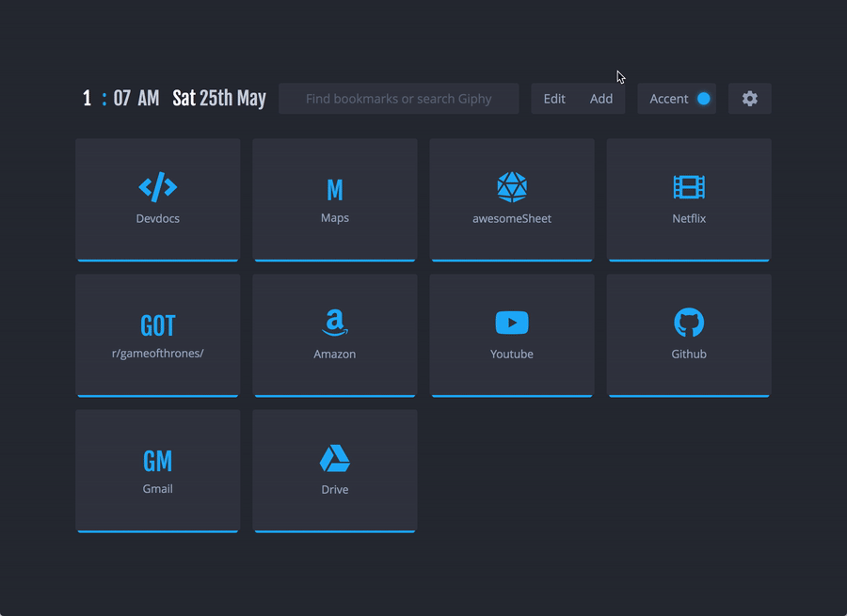Click the Github label text
This screenshot has width=847, height=616.
pos(689,355)
